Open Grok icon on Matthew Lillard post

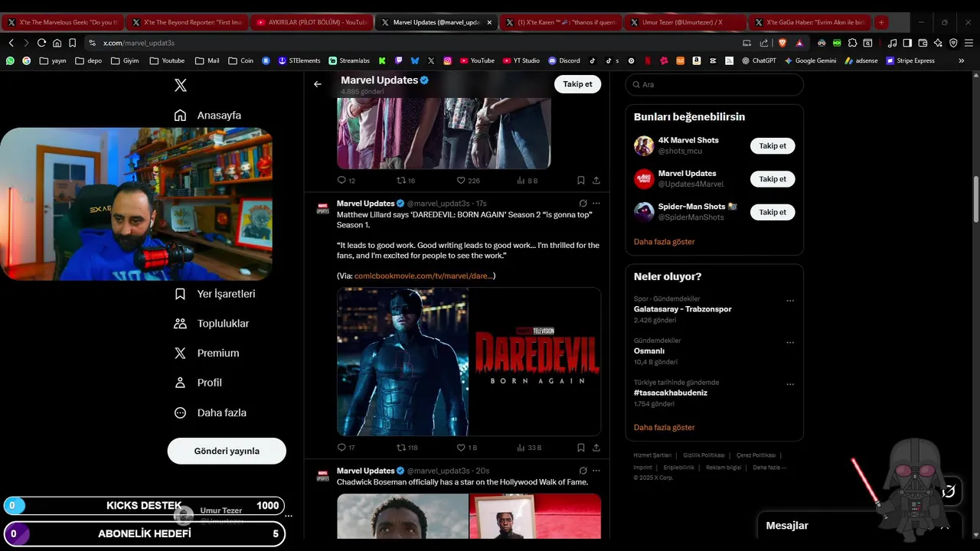click(583, 204)
